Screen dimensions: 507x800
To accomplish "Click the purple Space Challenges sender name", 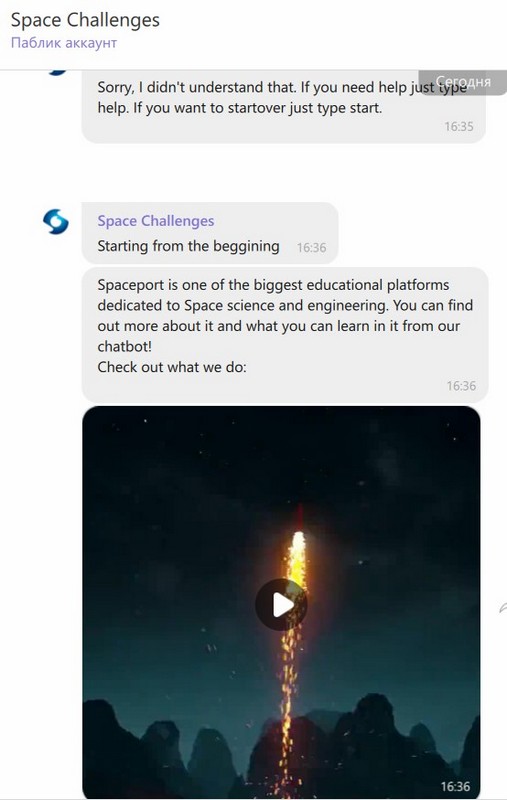I will point(156,221).
